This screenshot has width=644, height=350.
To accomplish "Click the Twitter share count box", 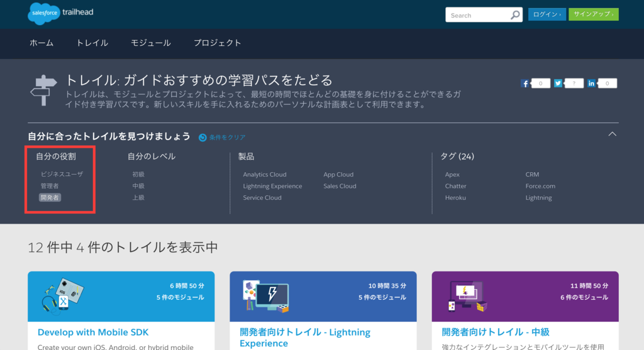I will [574, 84].
